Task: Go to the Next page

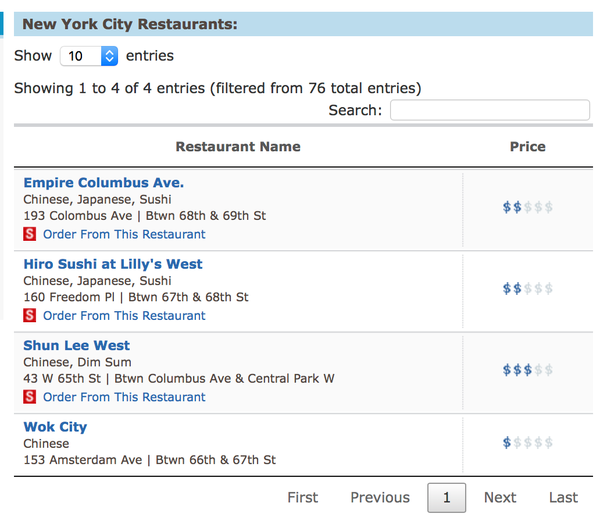Action: tap(500, 497)
